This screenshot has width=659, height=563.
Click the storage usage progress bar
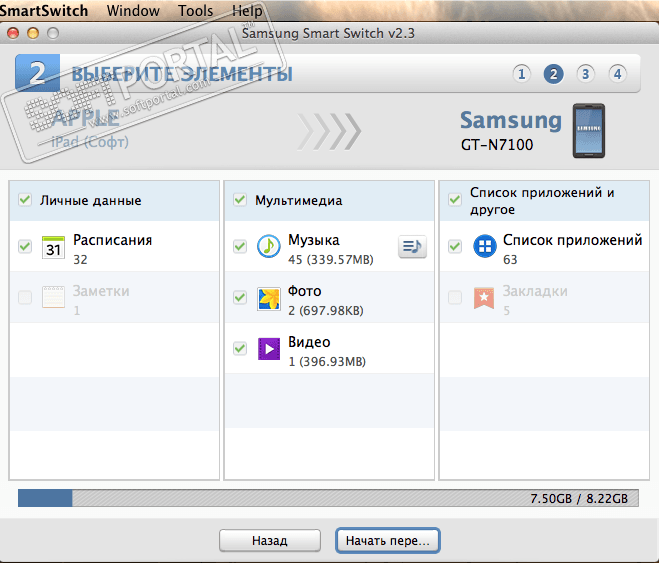[328, 498]
